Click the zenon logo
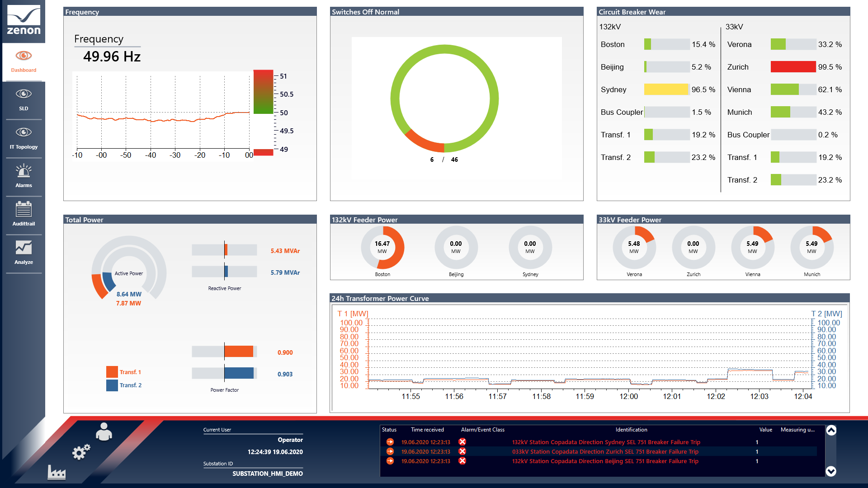Screen dimensions: 868x488 (x=24, y=20)
